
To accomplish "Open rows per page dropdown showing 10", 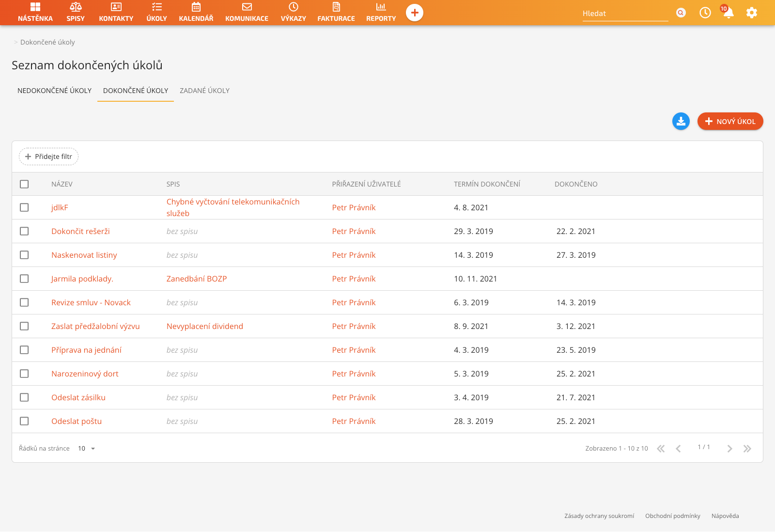I will pyautogui.click(x=87, y=449).
